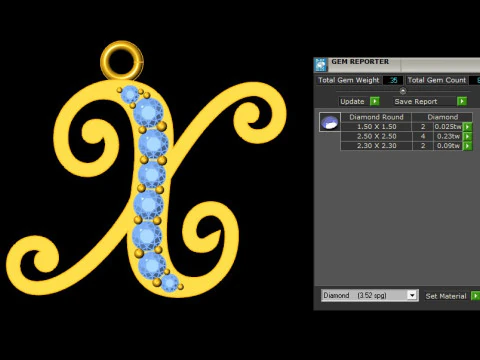
Task: Click the Diamond Round column header
Action: [x=376, y=117]
